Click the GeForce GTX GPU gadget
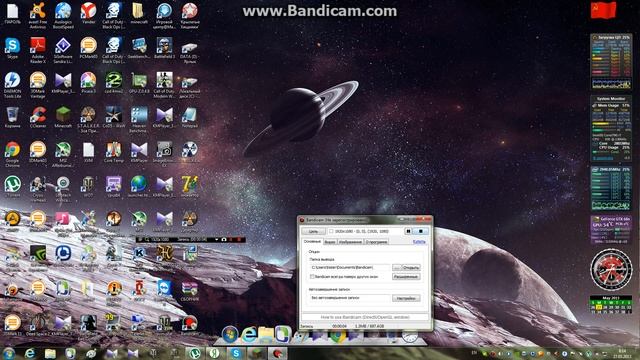Image resolution: width=640 pixels, height=360 pixels. tap(611, 230)
